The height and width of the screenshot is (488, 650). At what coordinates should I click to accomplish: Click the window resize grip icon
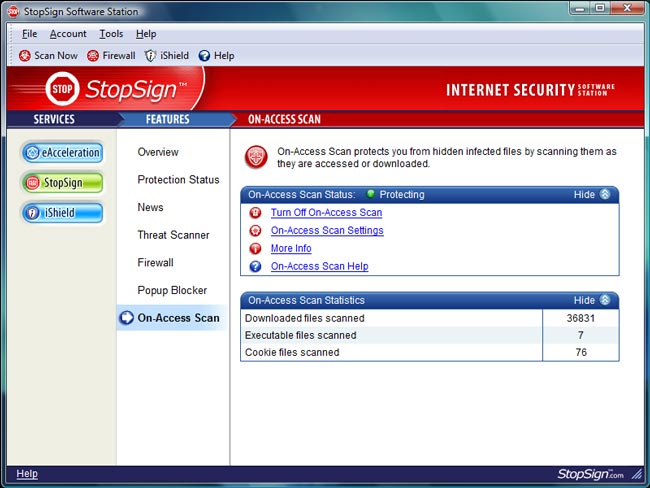point(637,474)
